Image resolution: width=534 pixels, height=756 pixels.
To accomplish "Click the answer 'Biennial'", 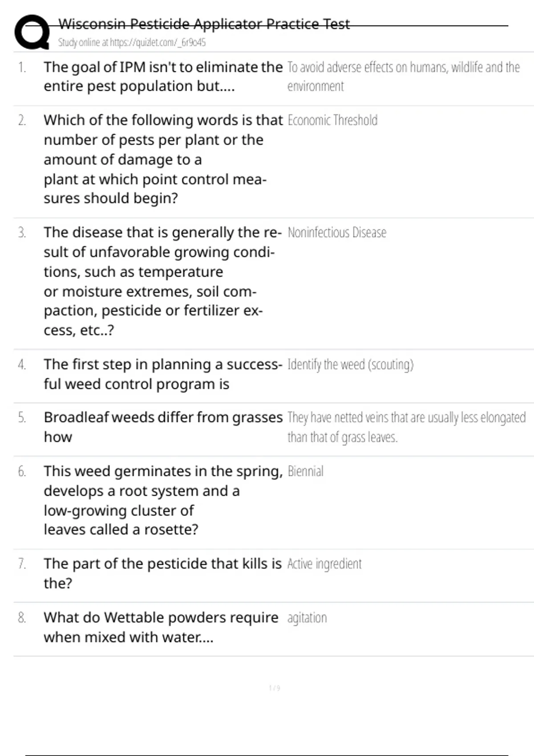I will point(306,471).
